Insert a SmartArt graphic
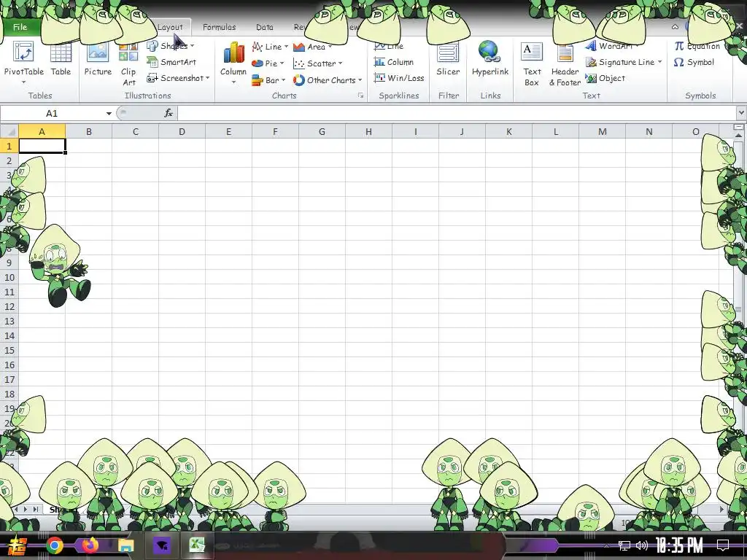747x560 pixels. 172,62
